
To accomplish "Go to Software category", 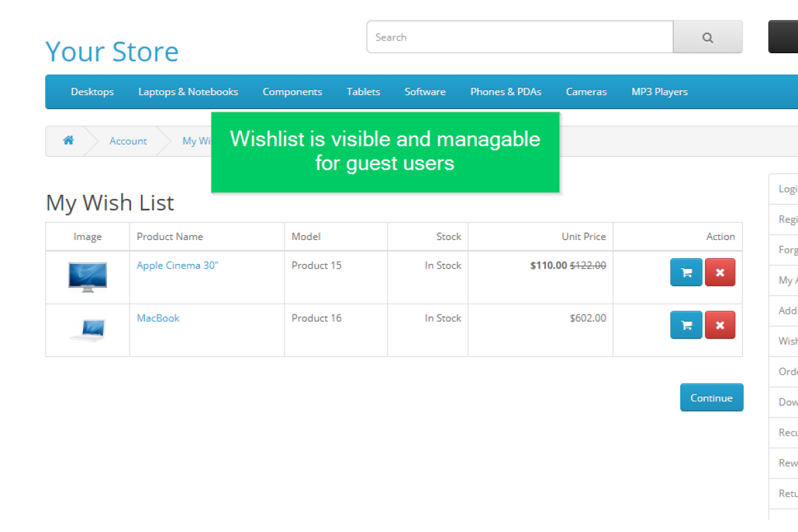I will click(x=425, y=92).
